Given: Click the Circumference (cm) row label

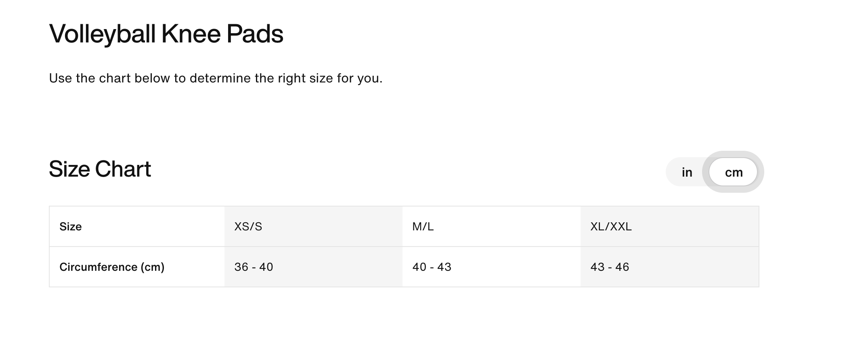Looking at the screenshot, I should (x=112, y=267).
